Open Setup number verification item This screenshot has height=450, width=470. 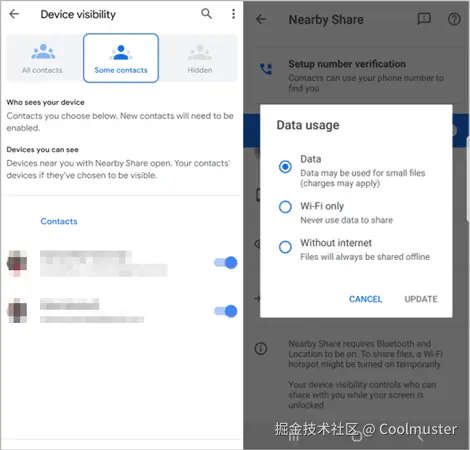[x=356, y=76]
